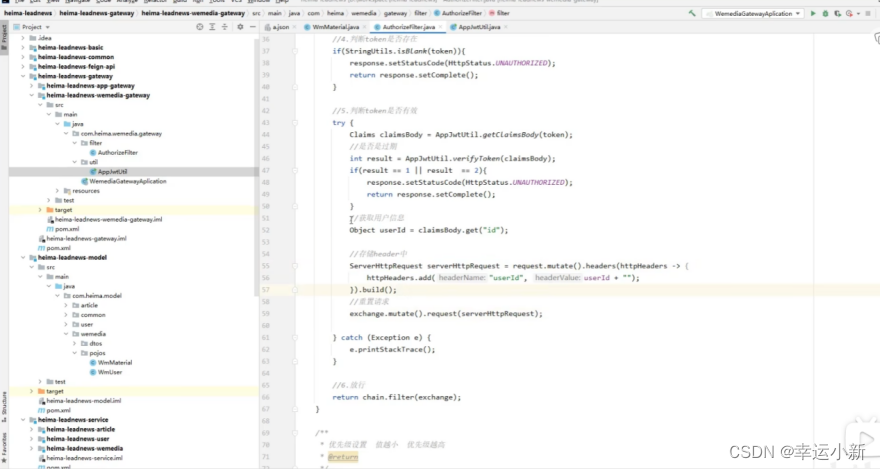Viewport: 881px width, 470px height.
Task: Toggle code fold at line 63 closing brace
Action: coord(295,361)
